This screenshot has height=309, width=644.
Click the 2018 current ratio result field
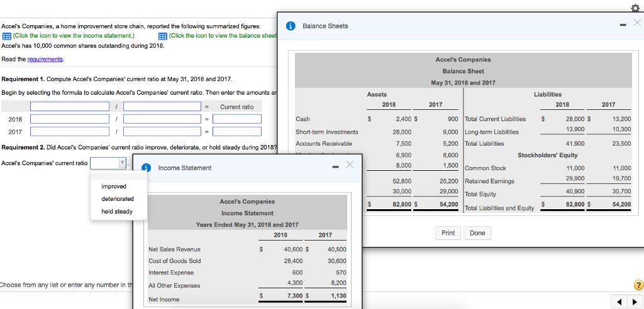coord(237,119)
